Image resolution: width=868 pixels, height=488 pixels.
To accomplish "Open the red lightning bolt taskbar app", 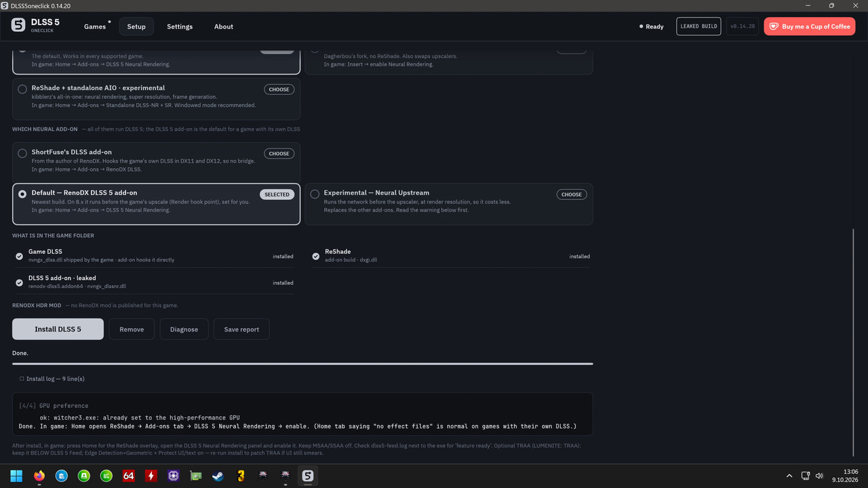I will pyautogui.click(x=151, y=476).
